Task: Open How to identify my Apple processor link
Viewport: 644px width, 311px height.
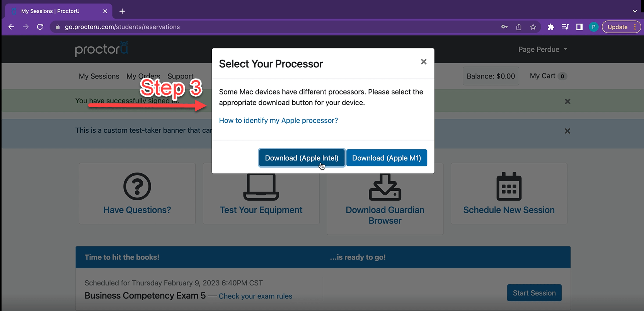Action: point(278,121)
